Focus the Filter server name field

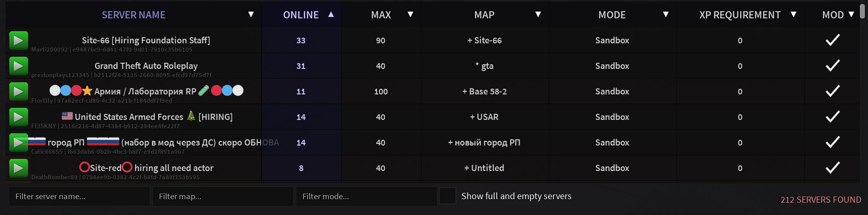click(x=79, y=196)
